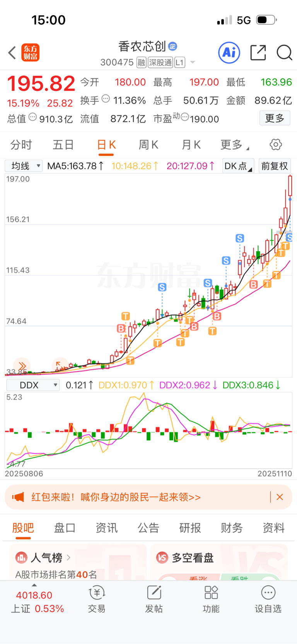Image resolution: width=297 pixels, height=644 pixels.
Task: Open the 更多 quote details button
Action: [275, 118]
